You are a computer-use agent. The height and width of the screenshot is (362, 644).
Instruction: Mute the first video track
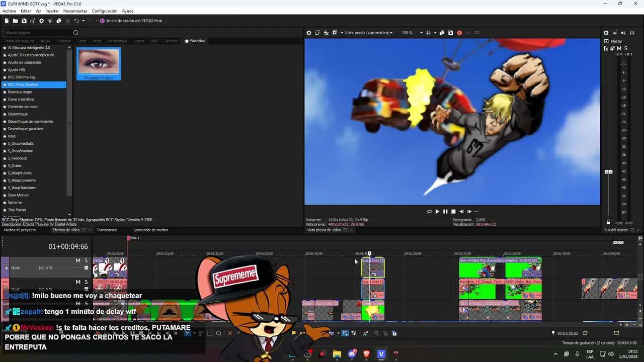point(78,260)
